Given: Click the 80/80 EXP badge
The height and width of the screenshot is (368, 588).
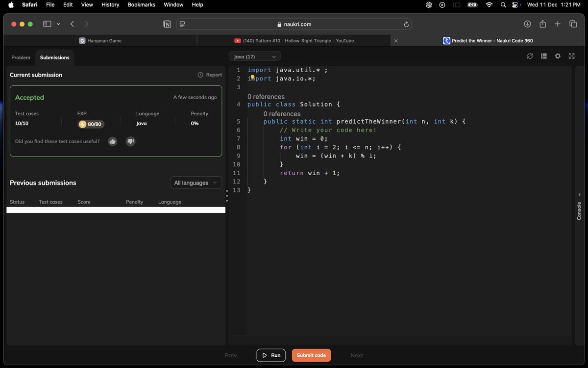Looking at the screenshot, I should pos(91,124).
